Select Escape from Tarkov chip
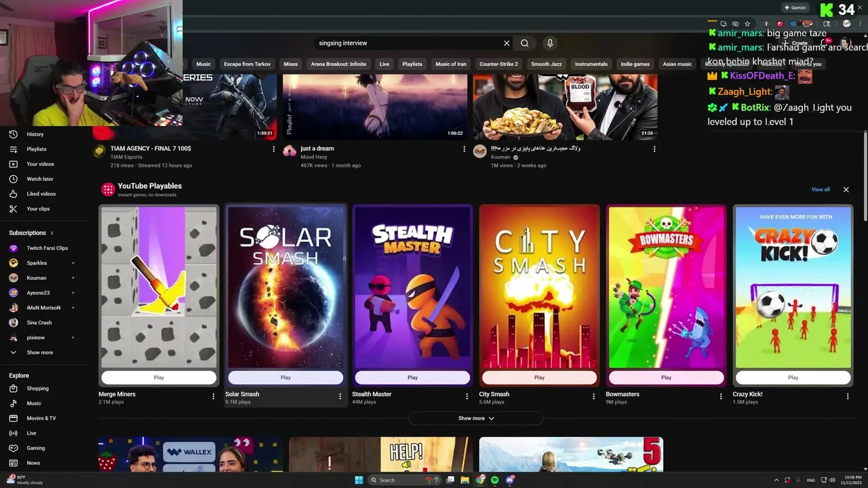 pyautogui.click(x=248, y=64)
